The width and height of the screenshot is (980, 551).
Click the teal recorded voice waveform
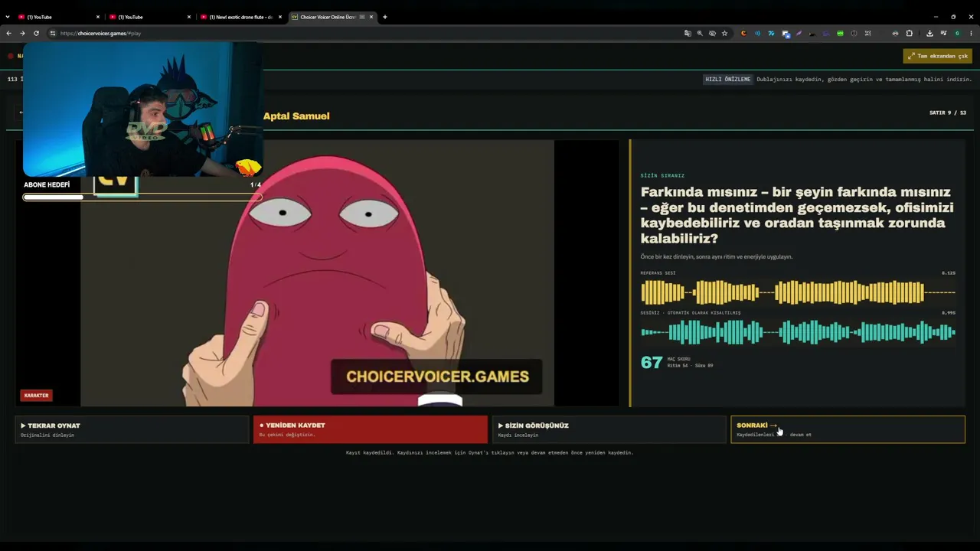click(798, 332)
